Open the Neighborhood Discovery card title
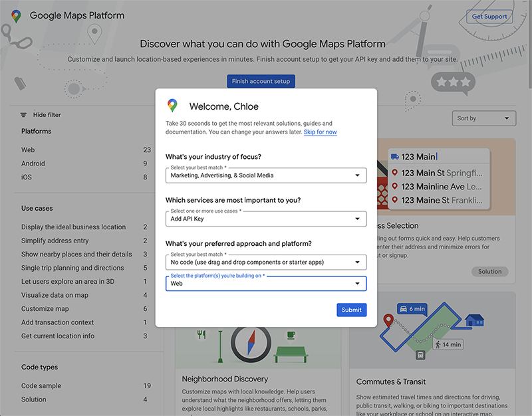This screenshot has width=532, height=416. pyautogui.click(x=225, y=379)
